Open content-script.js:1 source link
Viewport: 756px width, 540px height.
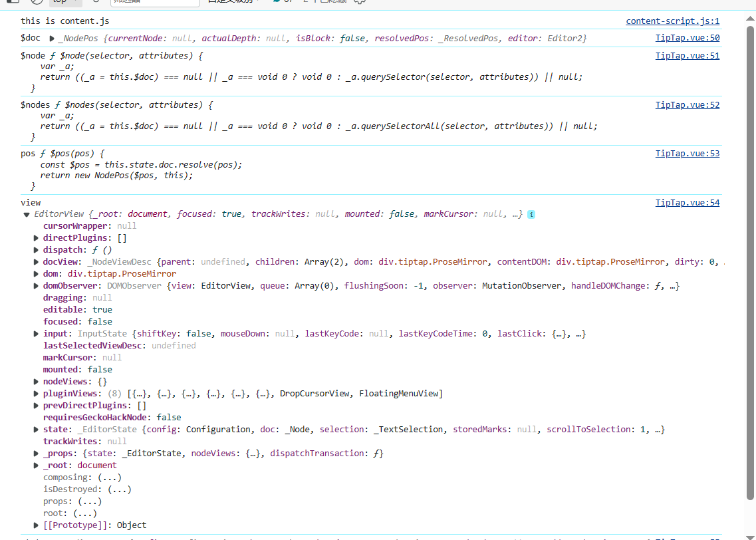(x=672, y=21)
